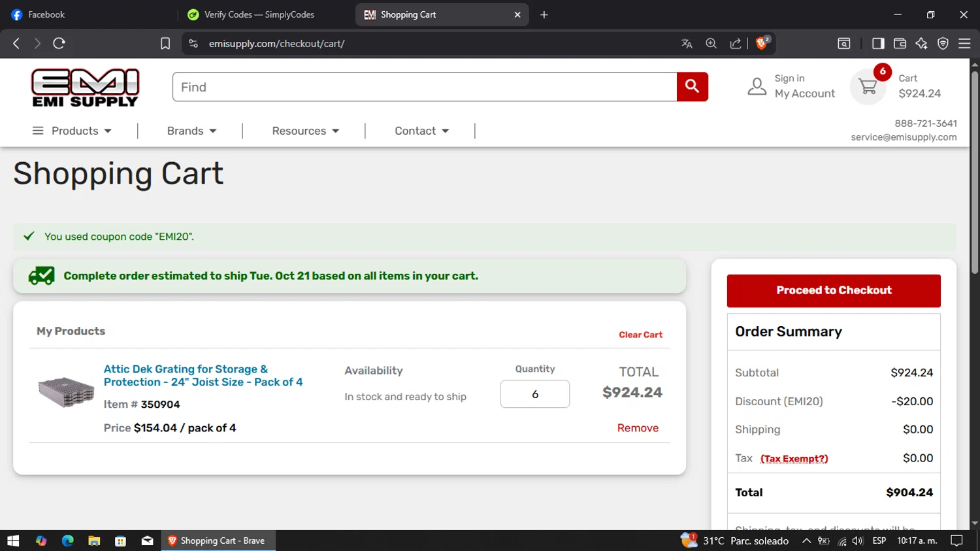Click the Attic Dek Grating product thumbnail

(x=66, y=392)
